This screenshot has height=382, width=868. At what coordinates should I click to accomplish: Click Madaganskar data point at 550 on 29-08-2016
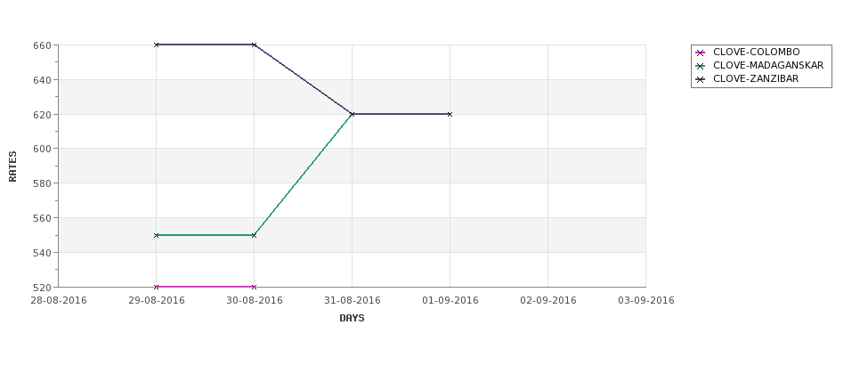click(156, 235)
